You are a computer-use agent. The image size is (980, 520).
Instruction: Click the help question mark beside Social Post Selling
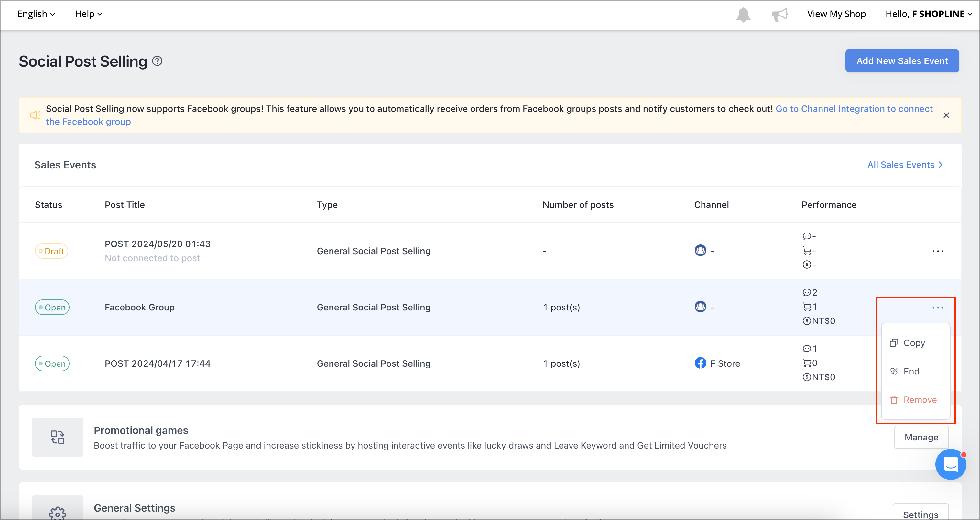pyautogui.click(x=157, y=61)
